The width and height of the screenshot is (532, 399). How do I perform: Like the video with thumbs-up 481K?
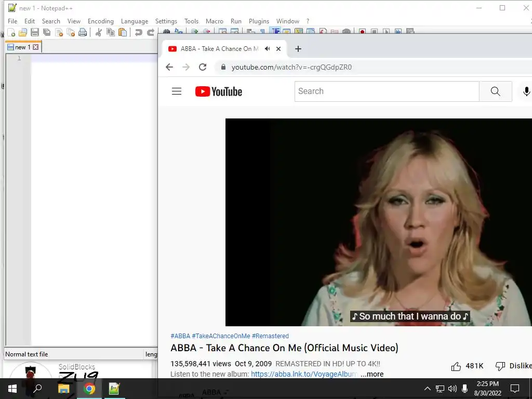467,366
